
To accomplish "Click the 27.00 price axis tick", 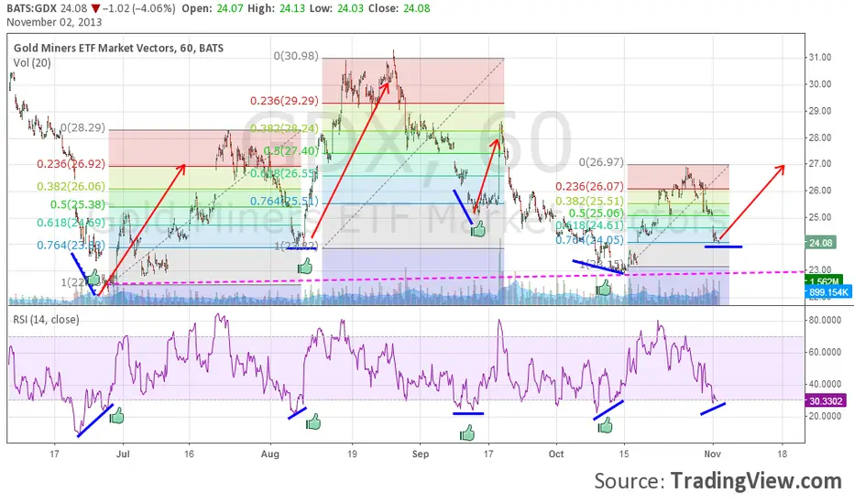I will point(820,163).
